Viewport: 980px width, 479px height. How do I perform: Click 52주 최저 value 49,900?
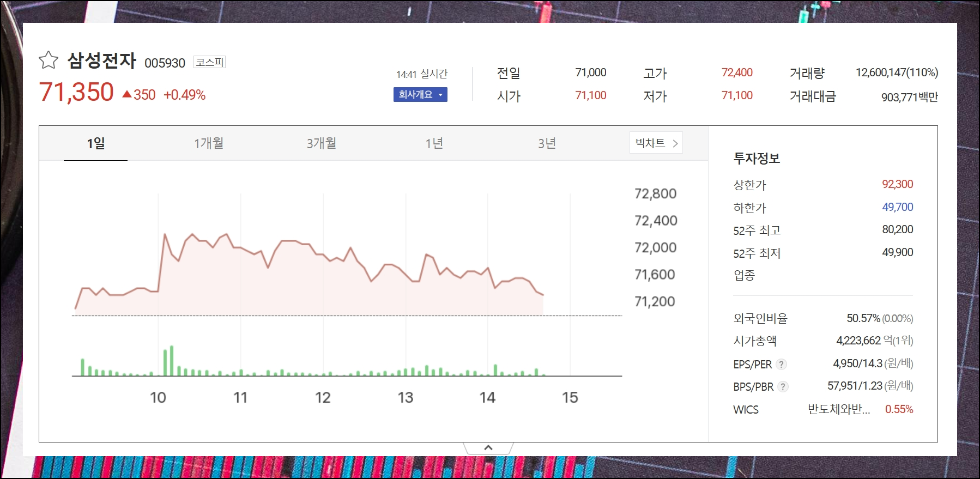point(898,252)
